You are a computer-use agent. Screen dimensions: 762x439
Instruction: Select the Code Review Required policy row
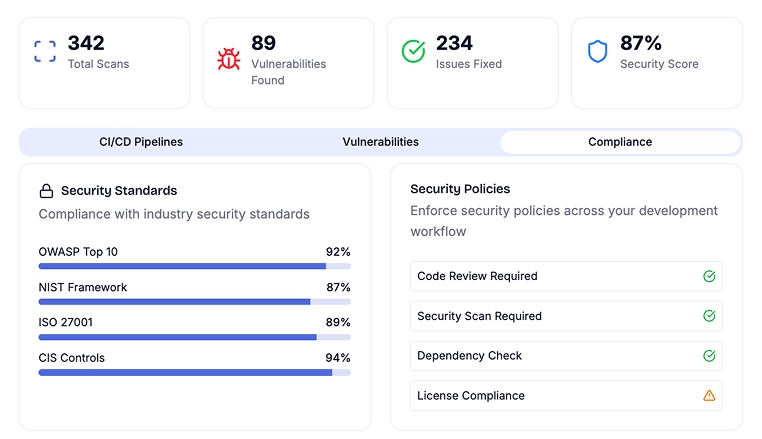[566, 276]
